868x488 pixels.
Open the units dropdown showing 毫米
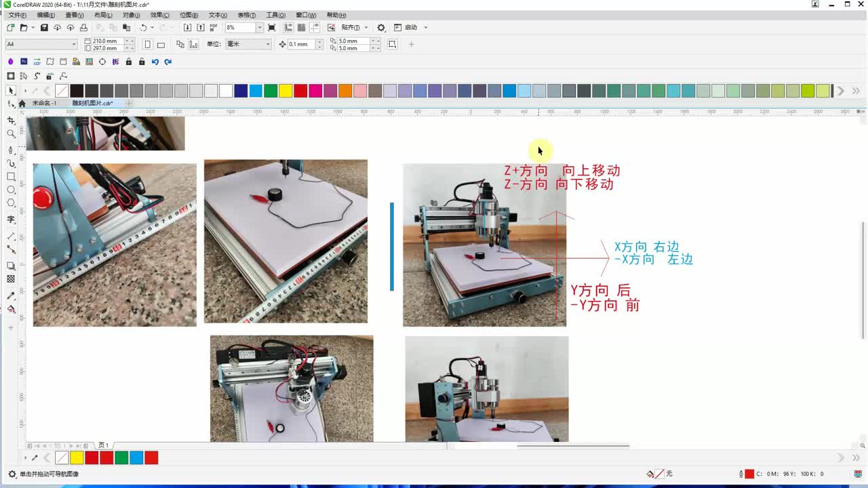click(267, 45)
